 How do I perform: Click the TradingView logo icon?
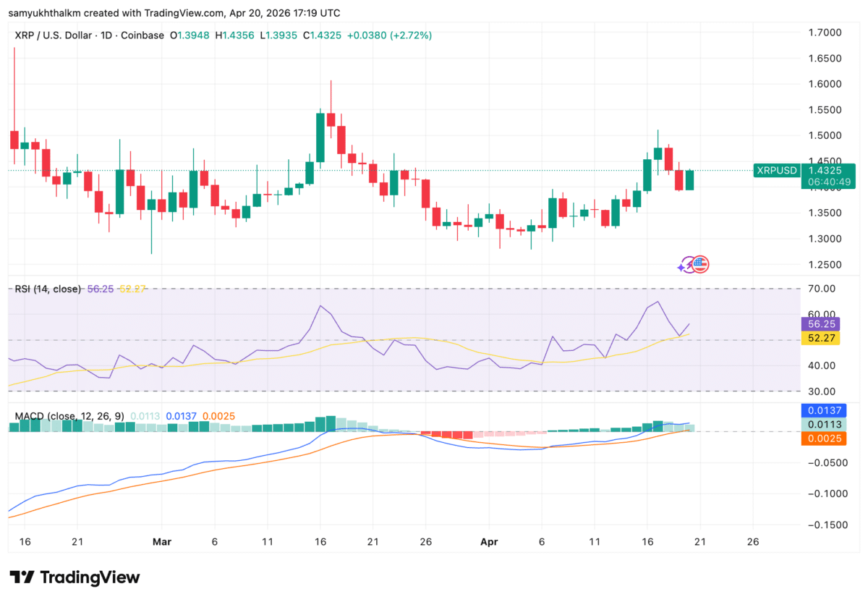22,577
